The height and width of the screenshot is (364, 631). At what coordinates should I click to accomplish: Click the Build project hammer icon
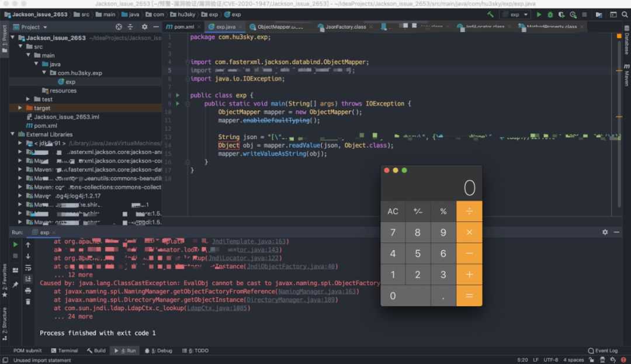[x=490, y=14]
